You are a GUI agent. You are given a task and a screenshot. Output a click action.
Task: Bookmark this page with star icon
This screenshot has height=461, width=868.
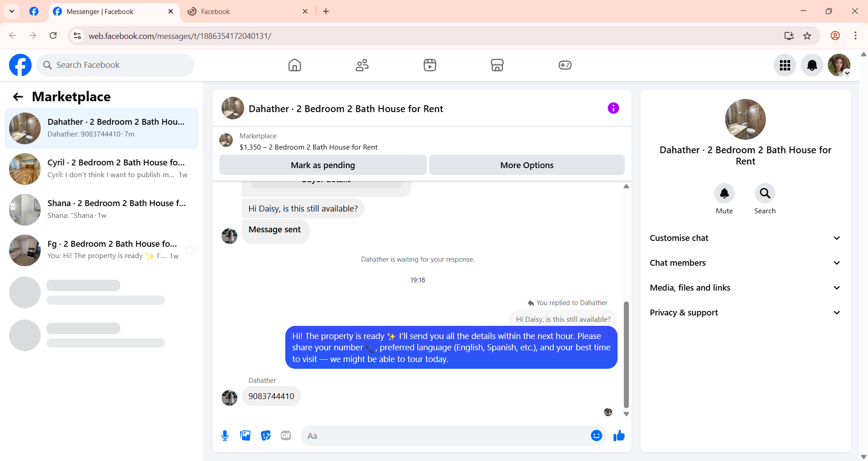click(807, 36)
